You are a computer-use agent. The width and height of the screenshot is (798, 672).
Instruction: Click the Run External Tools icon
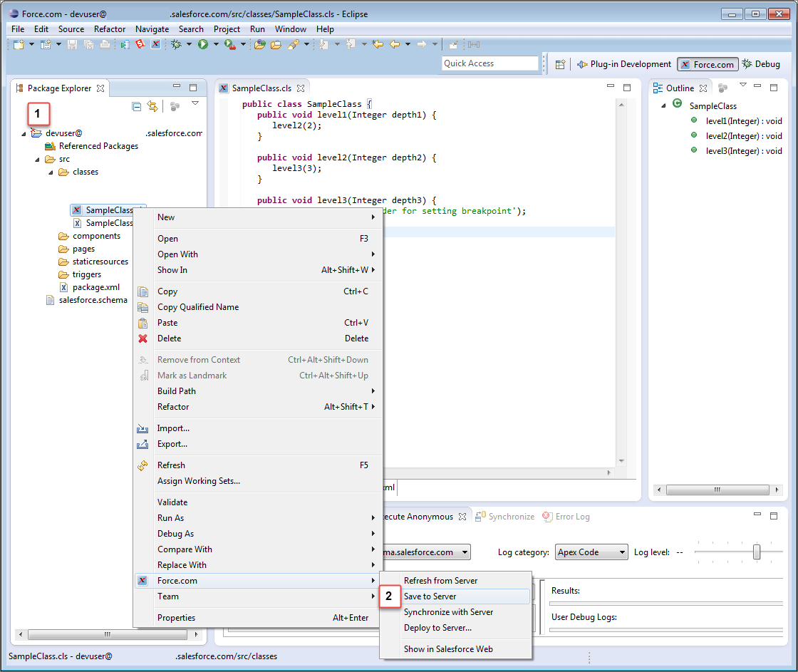[229, 45]
